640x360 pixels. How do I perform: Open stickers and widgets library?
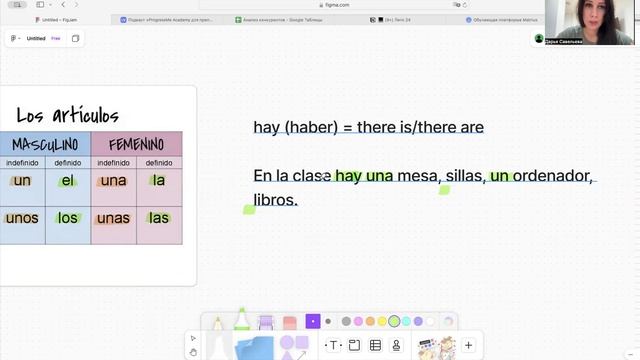coord(437,347)
